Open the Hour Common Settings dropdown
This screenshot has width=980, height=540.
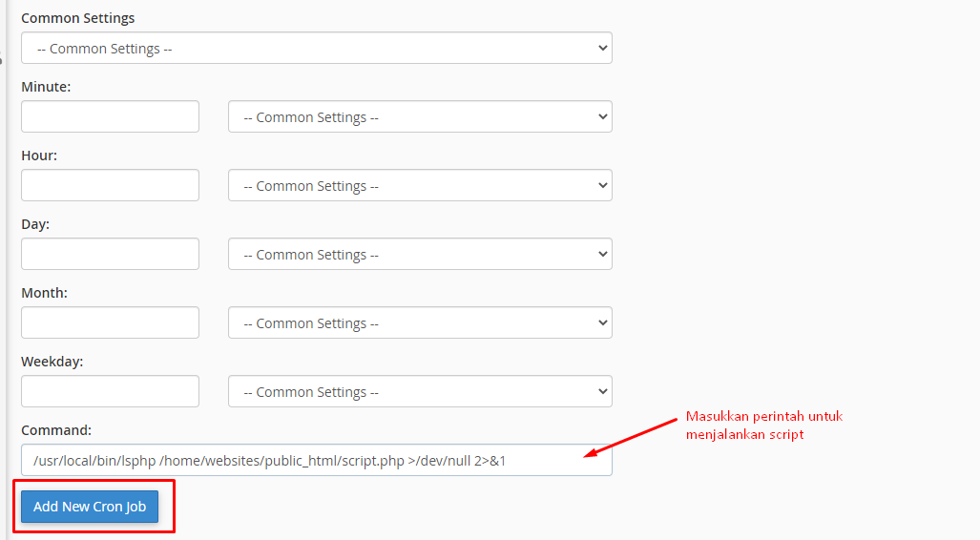click(420, 186)
